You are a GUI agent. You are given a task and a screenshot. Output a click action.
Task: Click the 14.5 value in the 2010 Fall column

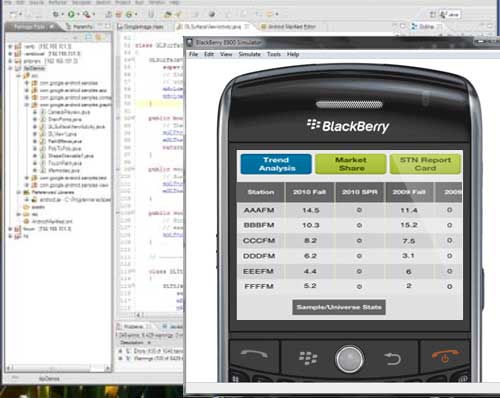311,210
